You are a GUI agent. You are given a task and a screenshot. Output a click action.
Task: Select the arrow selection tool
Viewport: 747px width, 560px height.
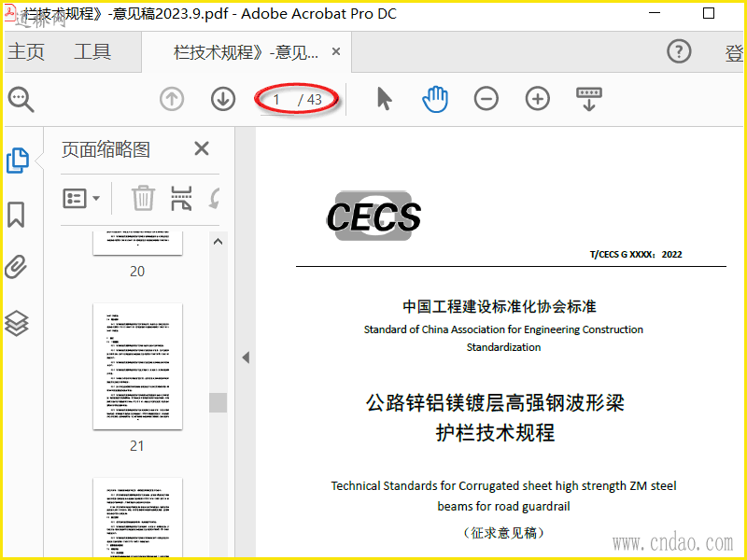tap(384, 99)
